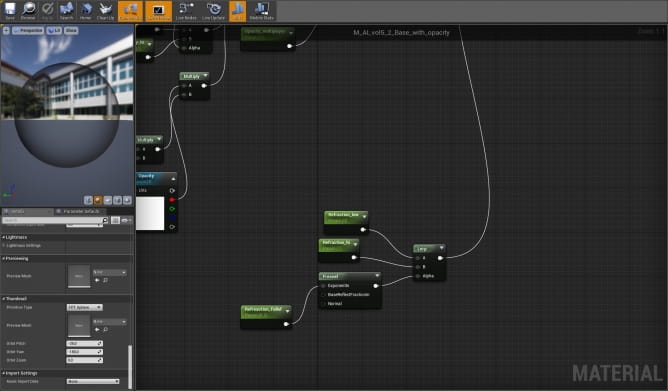Open the details view options eye menu
Viewport: 668px width, 391px height.
(127, 220)
